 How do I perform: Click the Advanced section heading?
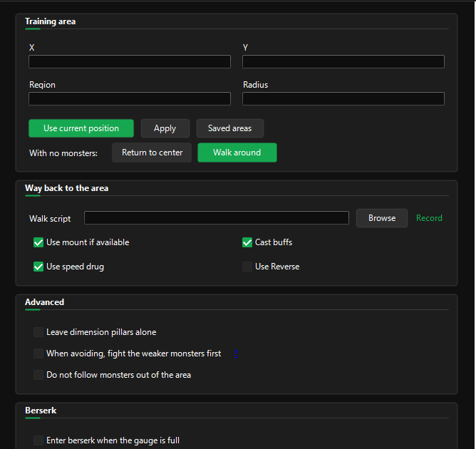click(45, 302)
